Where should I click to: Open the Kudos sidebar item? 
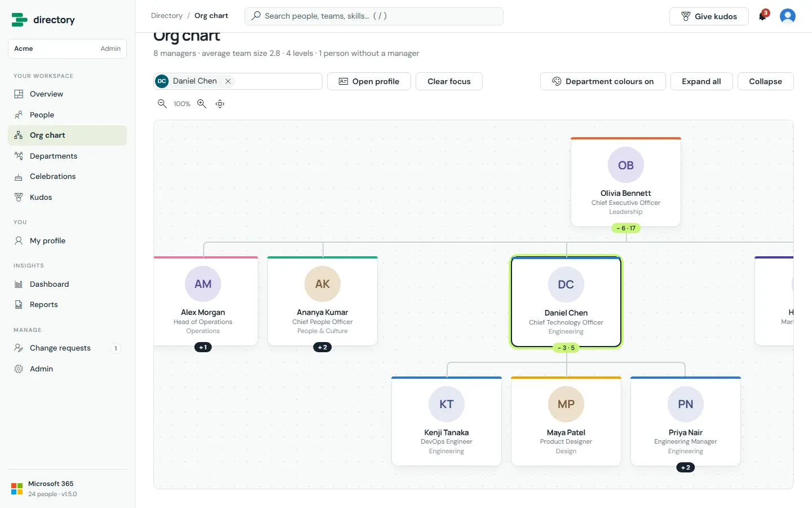pos(67,197)
